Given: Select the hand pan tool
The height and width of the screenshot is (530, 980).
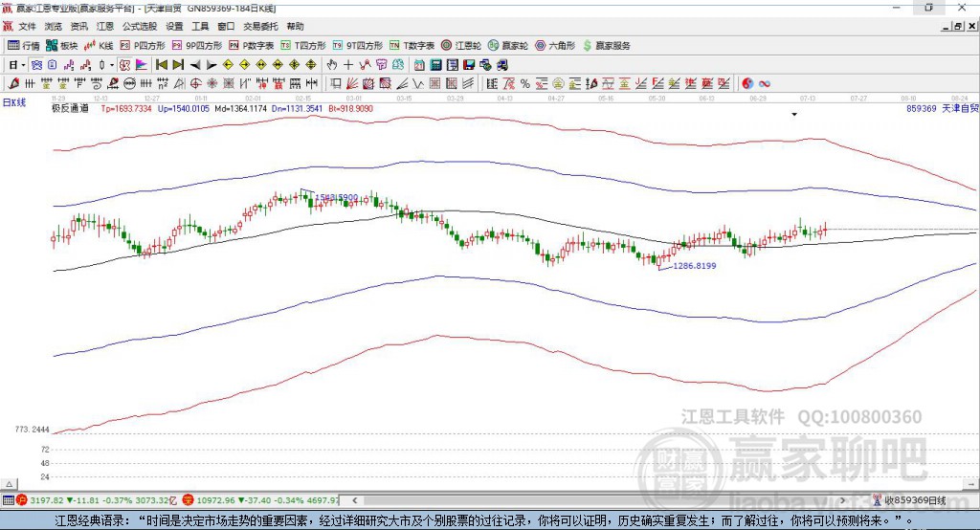Looking at the screenshot, I should [332, 65].
